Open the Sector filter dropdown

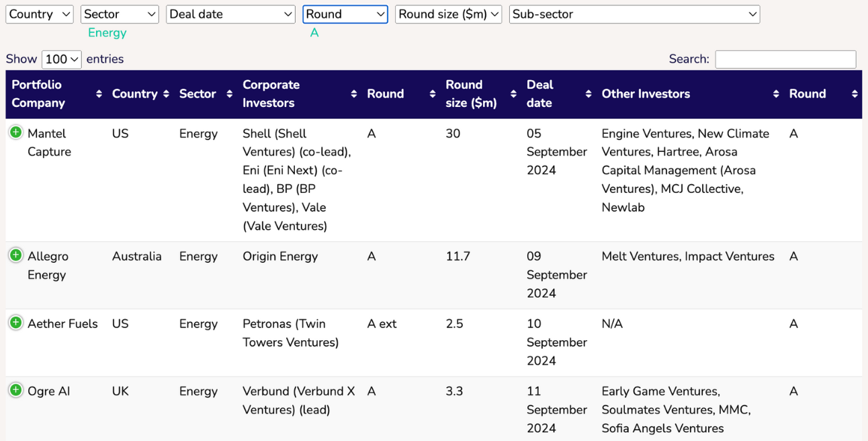[120, 14]
